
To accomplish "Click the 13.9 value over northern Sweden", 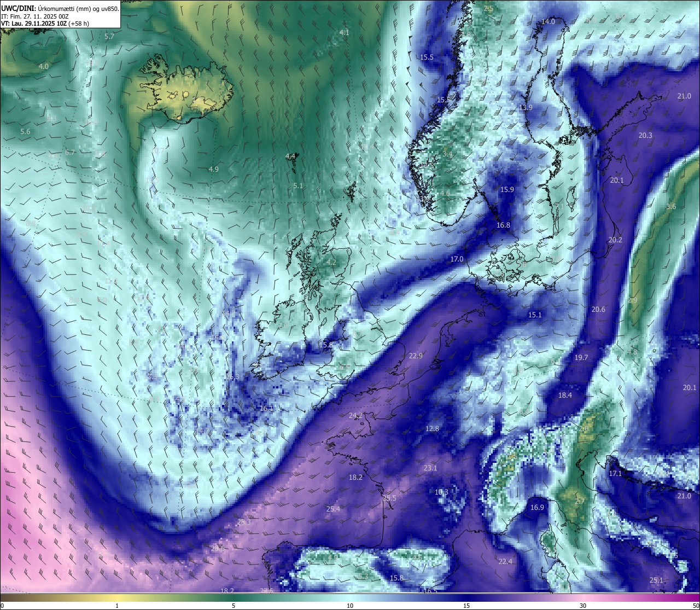I will point(526,108).
